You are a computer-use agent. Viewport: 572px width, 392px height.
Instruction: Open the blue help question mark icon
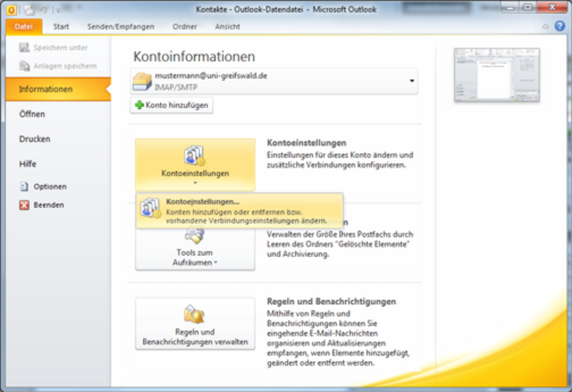click(x=560, y=27)
